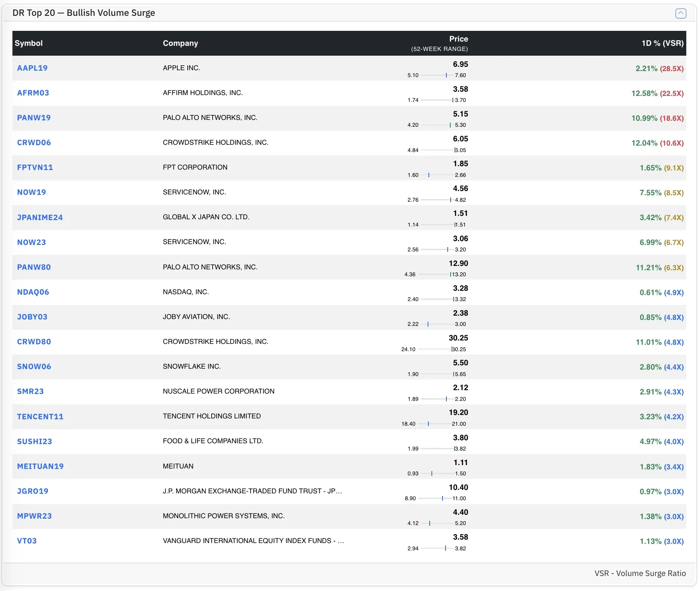Image resolution: width=700 pixels, height=591 pixels.
Task: Open the MPWR23 symbol link
Action: click(34, 516)
